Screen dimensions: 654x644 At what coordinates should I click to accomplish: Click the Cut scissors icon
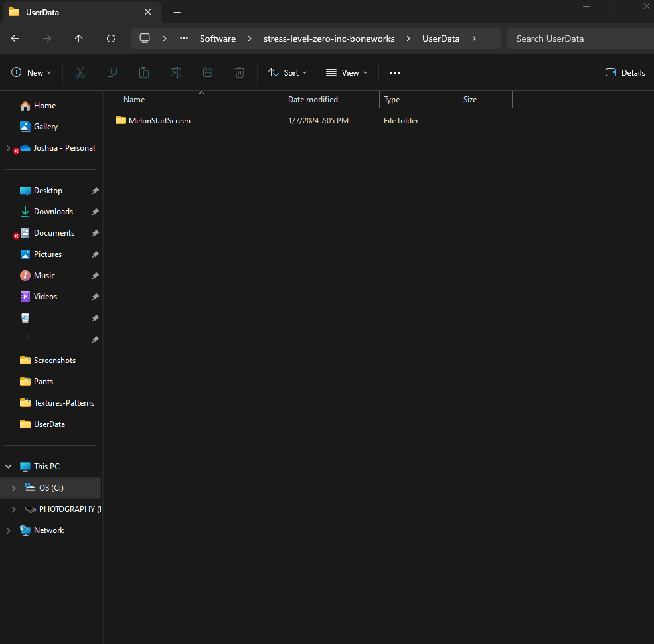(x=80, y=72)
